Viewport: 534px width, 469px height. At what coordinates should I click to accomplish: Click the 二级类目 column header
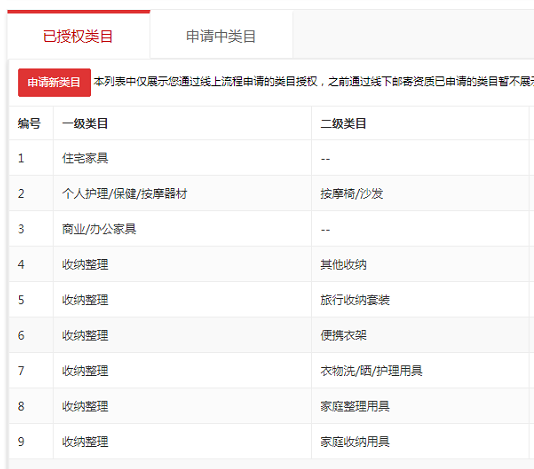coord(343,123)
